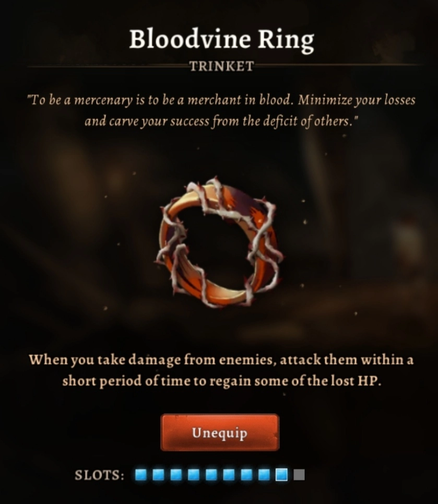
Task: Click the sixth blue slot square
Action: pos(229,474)
